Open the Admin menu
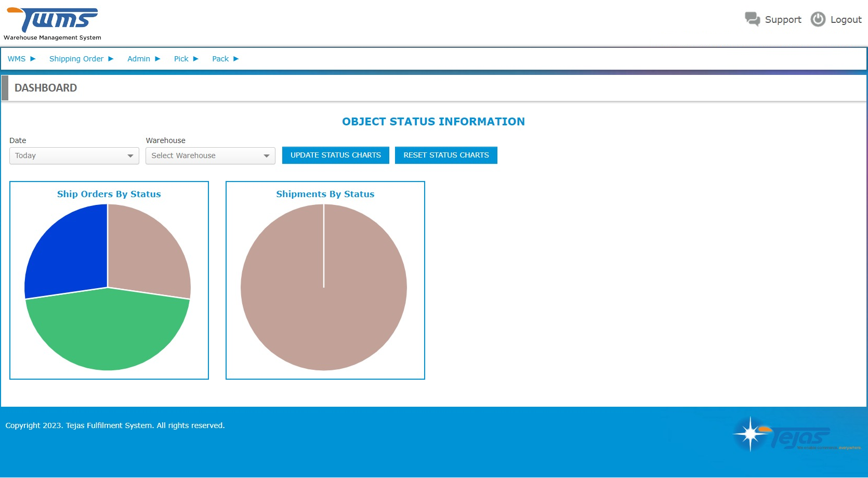This screenshot has width=868, height=478. coord(138,59)
